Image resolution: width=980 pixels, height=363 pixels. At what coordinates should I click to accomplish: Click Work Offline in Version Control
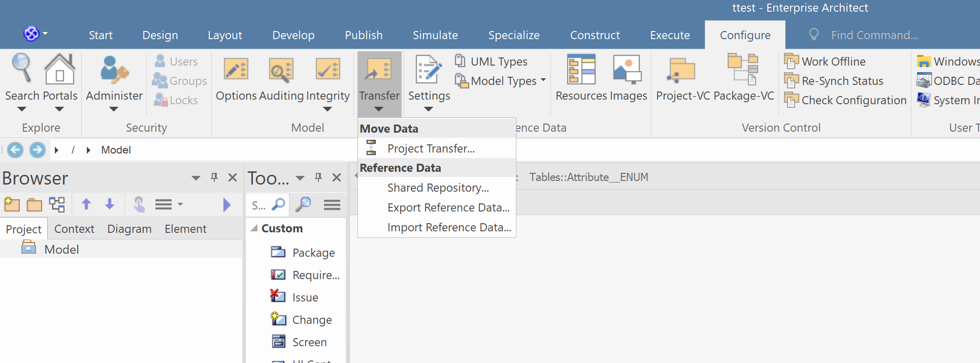click(833, 62)
